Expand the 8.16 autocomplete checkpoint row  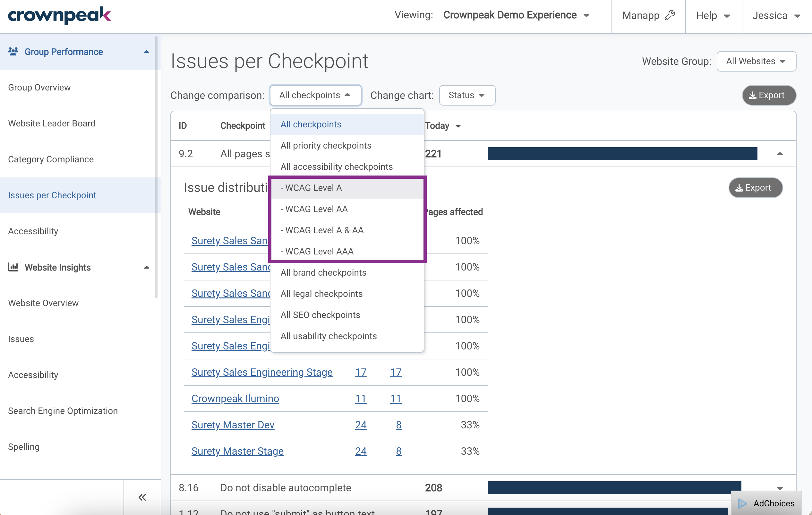(x=780, y=488)
